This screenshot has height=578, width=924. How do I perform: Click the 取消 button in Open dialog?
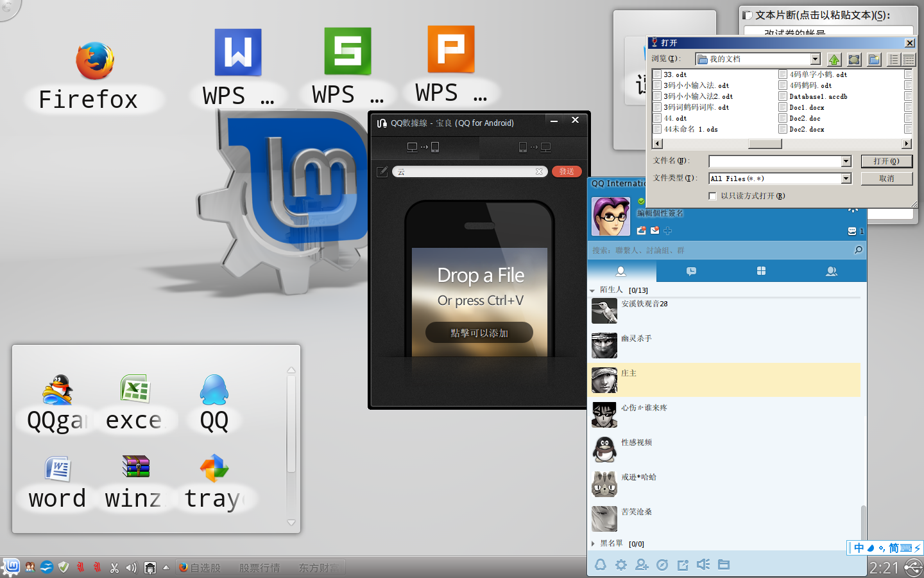coord(886,179)
